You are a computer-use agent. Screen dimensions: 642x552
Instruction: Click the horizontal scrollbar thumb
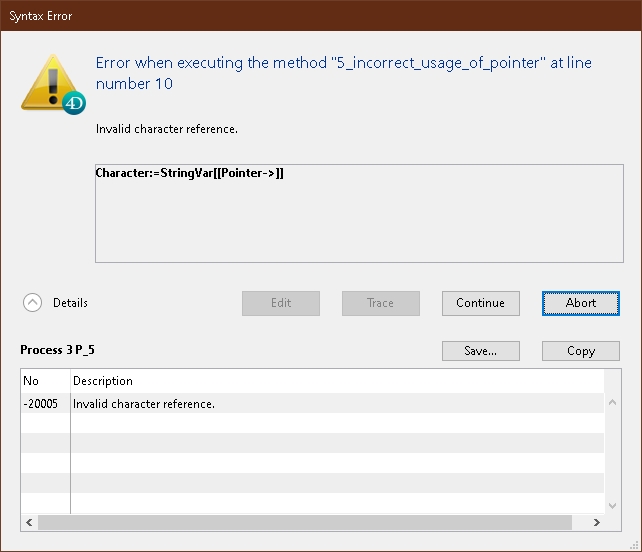pos(300,522)
